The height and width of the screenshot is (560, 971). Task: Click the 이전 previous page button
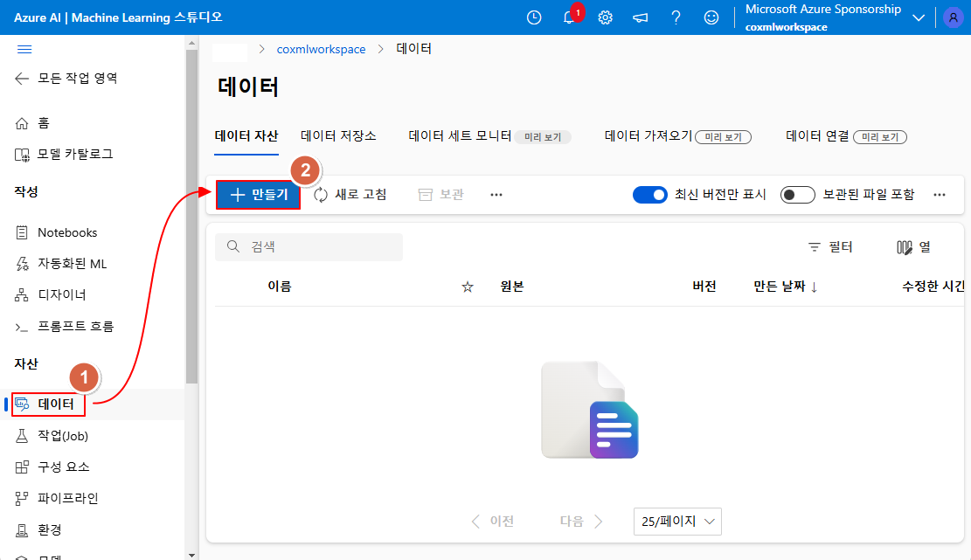(x=492, y=522)
